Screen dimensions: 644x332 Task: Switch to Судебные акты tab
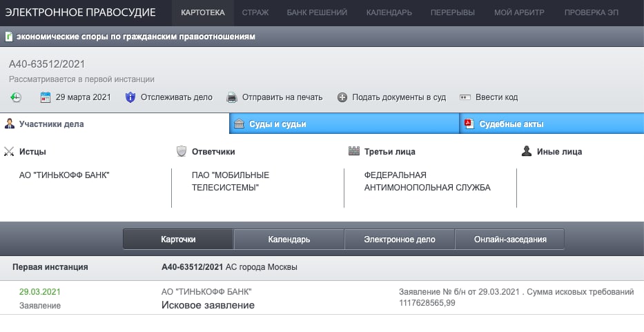552,124
